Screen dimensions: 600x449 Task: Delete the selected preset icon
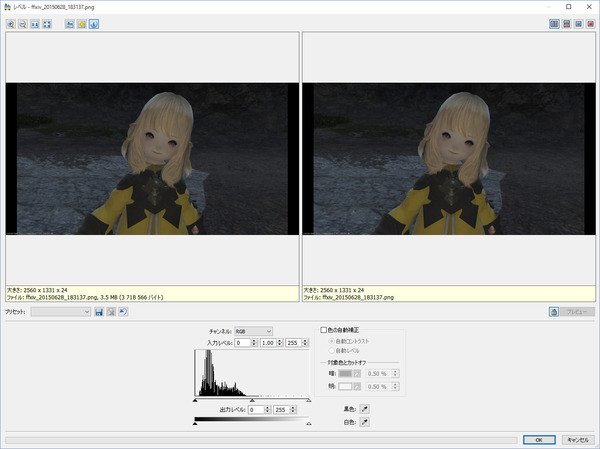[111, 312]
